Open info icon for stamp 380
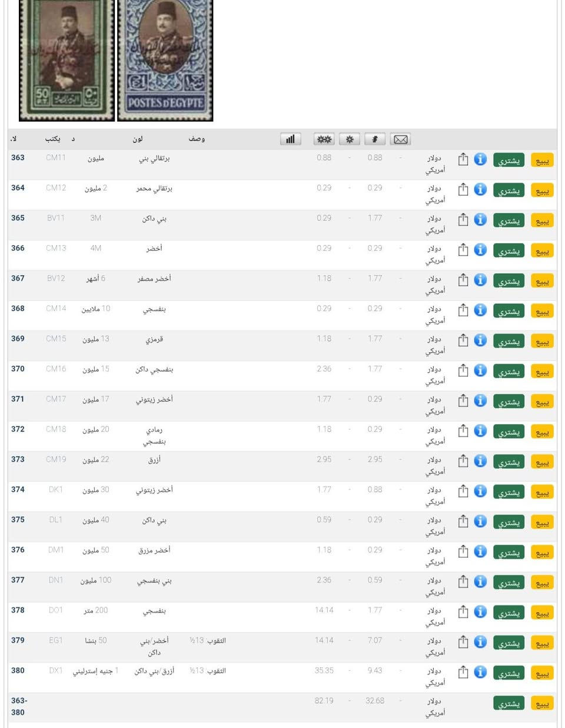The image size is (565, 728). [x=480, y=672]
